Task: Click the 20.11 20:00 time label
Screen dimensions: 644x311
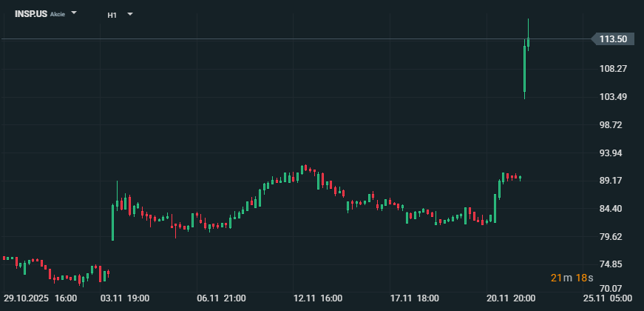Action: coord(511,298)
